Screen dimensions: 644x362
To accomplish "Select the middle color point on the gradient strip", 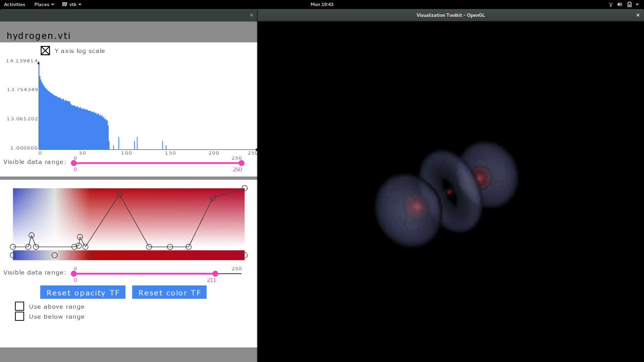I will coord(90,255).
